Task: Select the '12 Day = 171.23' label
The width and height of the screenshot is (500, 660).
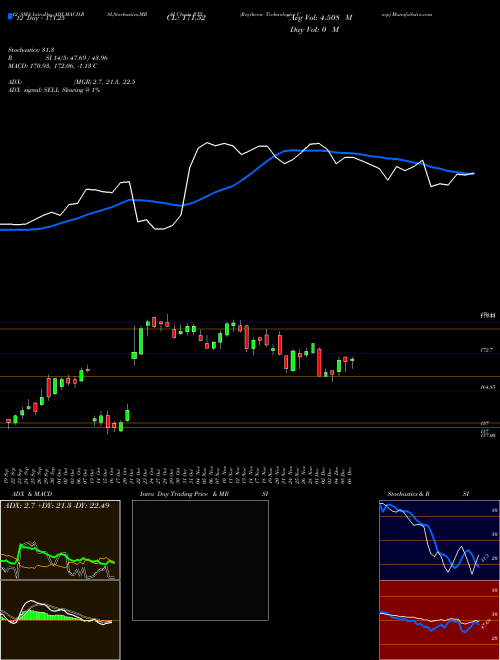Action: click(39, 19)
